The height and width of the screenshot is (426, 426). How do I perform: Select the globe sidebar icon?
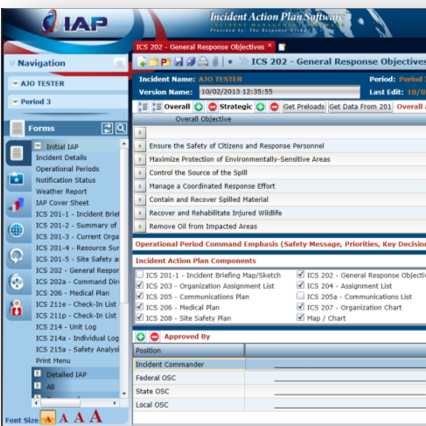click(16, 230)
